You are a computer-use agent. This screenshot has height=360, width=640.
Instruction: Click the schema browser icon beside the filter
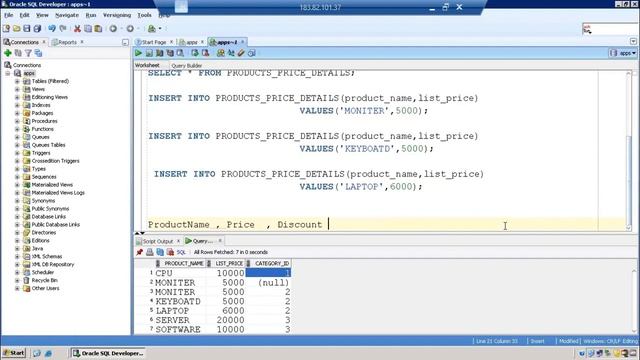pyautogui.click(x=38, y=53)
